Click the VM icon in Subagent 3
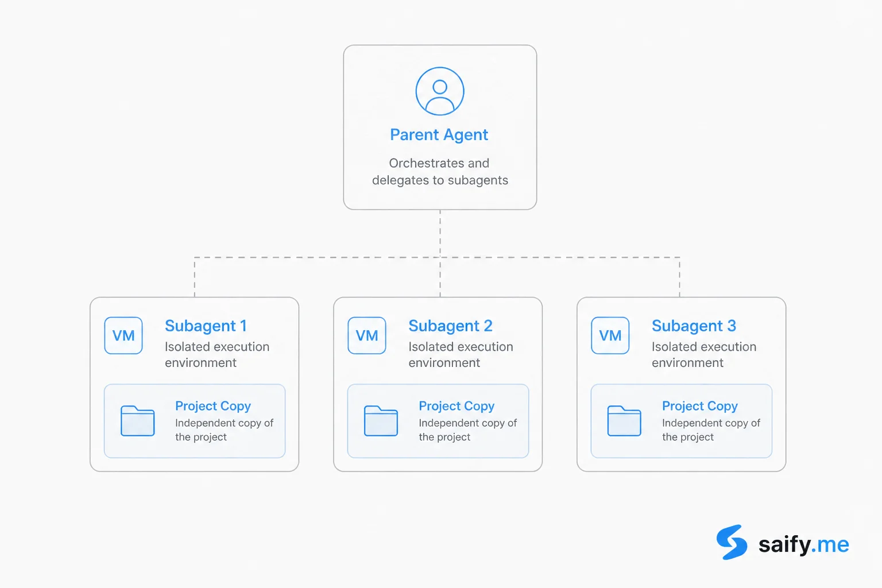This screenshot has width=882, height=588. [x=610, y=335]
